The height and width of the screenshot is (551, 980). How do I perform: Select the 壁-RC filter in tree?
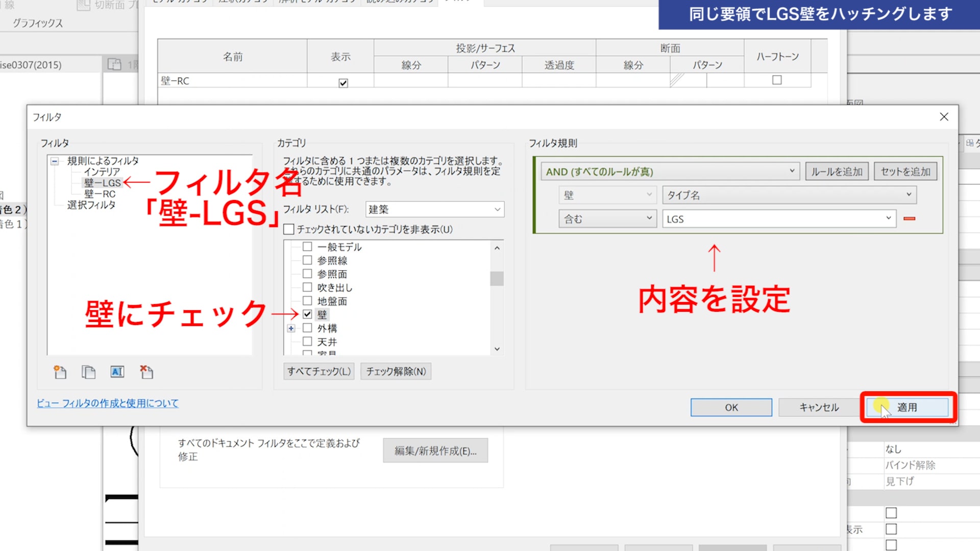point(100,194)
